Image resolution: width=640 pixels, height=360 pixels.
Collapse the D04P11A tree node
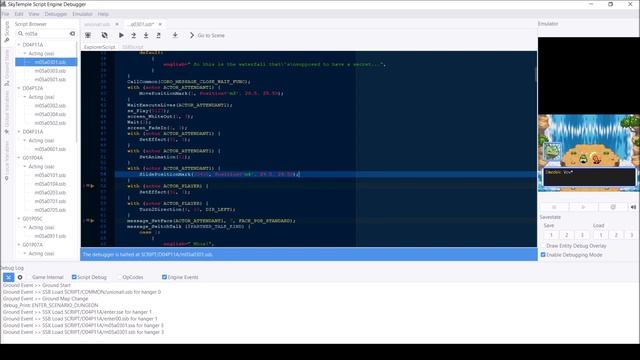[x=19, y=44]
